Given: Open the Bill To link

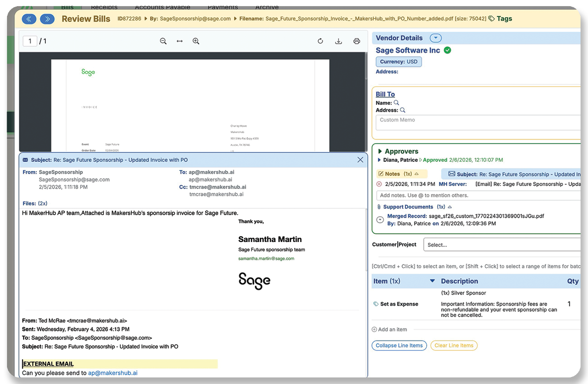Looking at the screenshot, I should pyautogui.click(x=385, y=94).
